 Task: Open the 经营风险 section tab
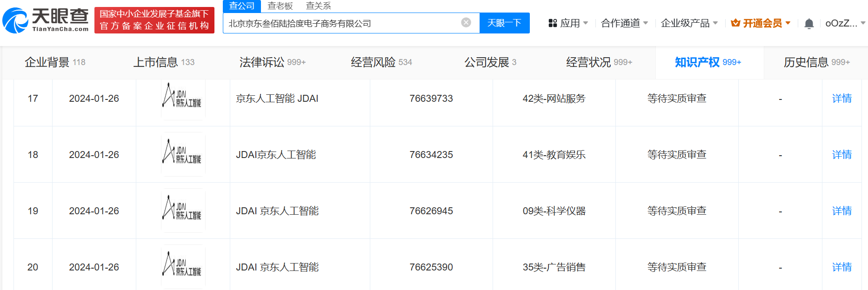pyautogui.click(x=381, y=62)
